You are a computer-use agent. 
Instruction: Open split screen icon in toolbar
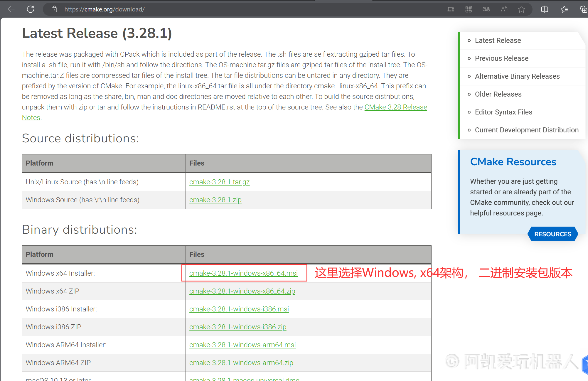click(545, 9)
